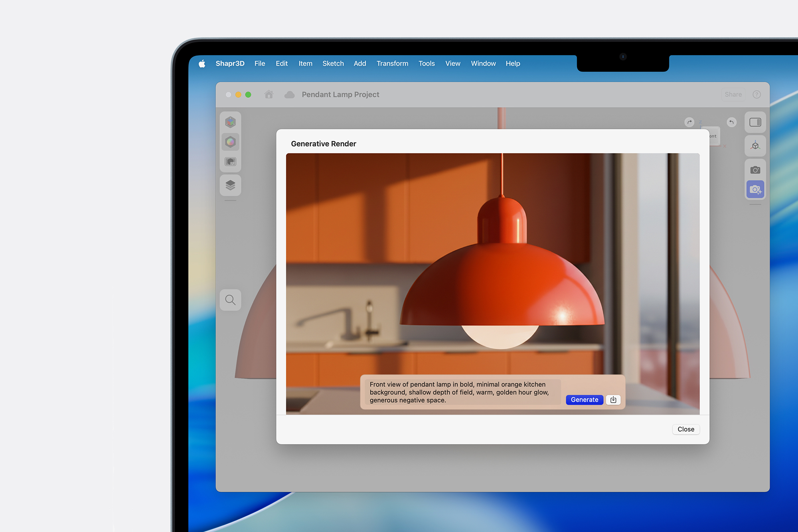Open the drawings icon in left sidebar

[x=230, y=162]
